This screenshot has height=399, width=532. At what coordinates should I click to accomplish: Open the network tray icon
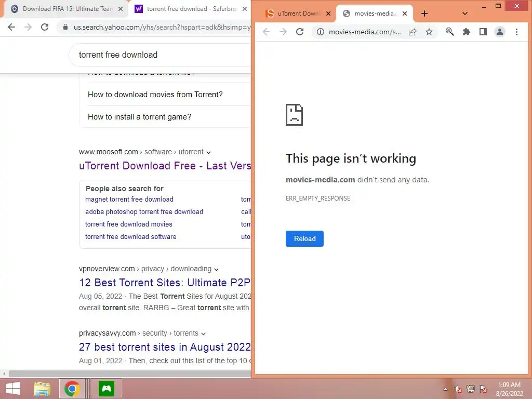(x=470, y=389)
